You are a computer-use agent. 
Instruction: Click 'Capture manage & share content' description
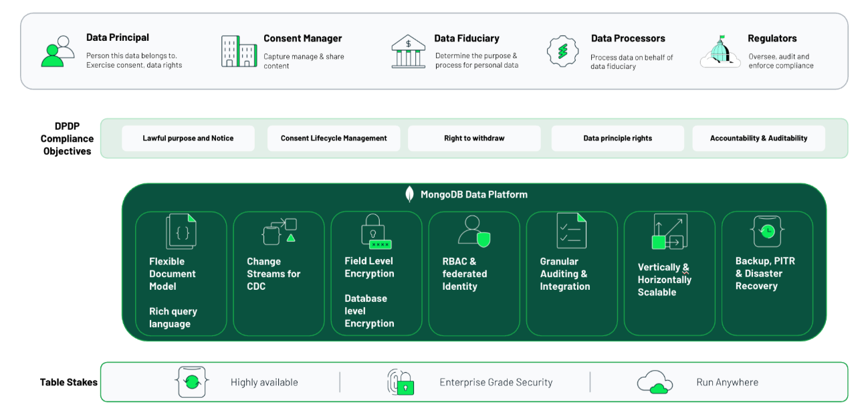tap(304, 62)
